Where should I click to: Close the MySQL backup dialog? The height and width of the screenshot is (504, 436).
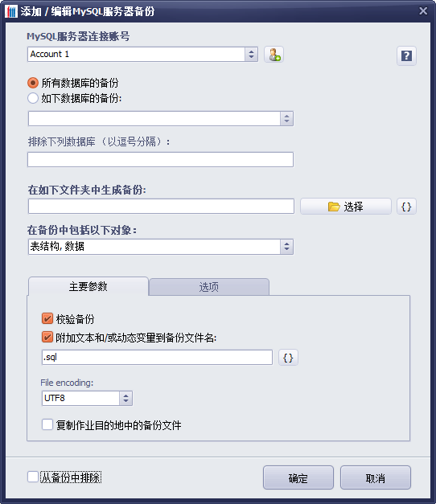click(x=423, y=11)
